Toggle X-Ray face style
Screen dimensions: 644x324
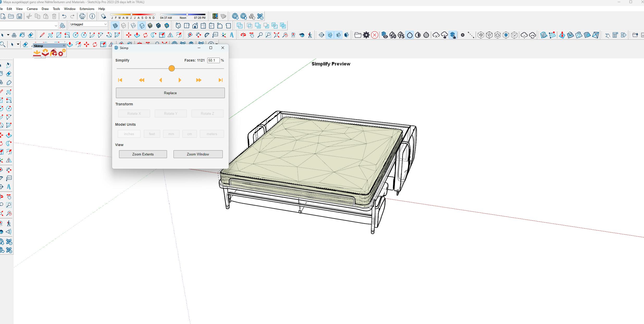tap(115, 26)
